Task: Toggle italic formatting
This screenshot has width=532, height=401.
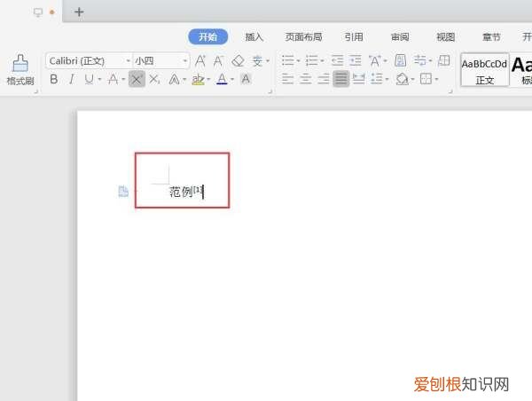Action: pos(71,79)
